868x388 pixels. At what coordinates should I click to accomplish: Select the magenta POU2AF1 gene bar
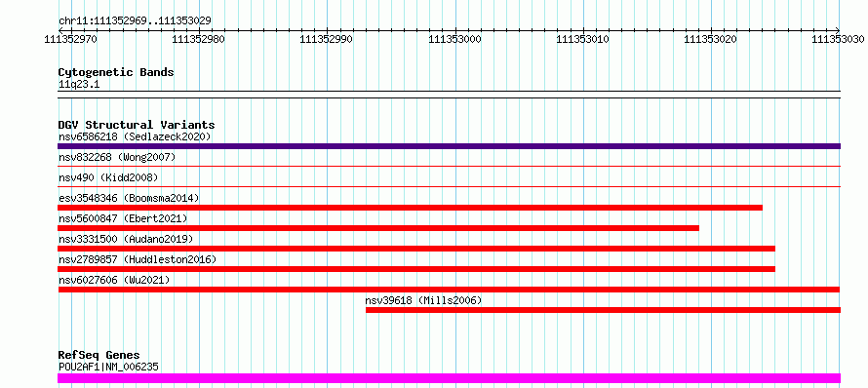click(x=449, y=378)
